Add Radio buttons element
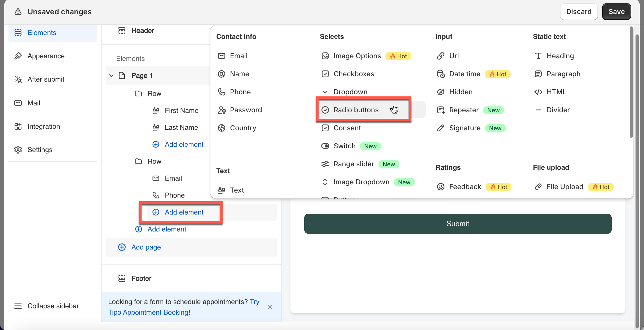 (356, 110)
